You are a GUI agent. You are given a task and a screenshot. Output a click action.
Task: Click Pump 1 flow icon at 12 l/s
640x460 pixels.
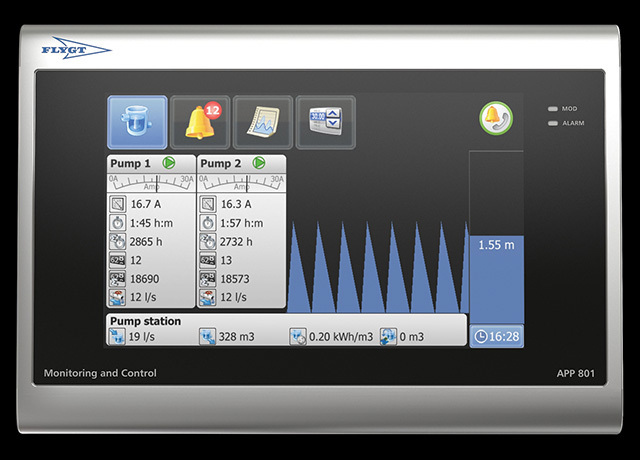point(117,297)
